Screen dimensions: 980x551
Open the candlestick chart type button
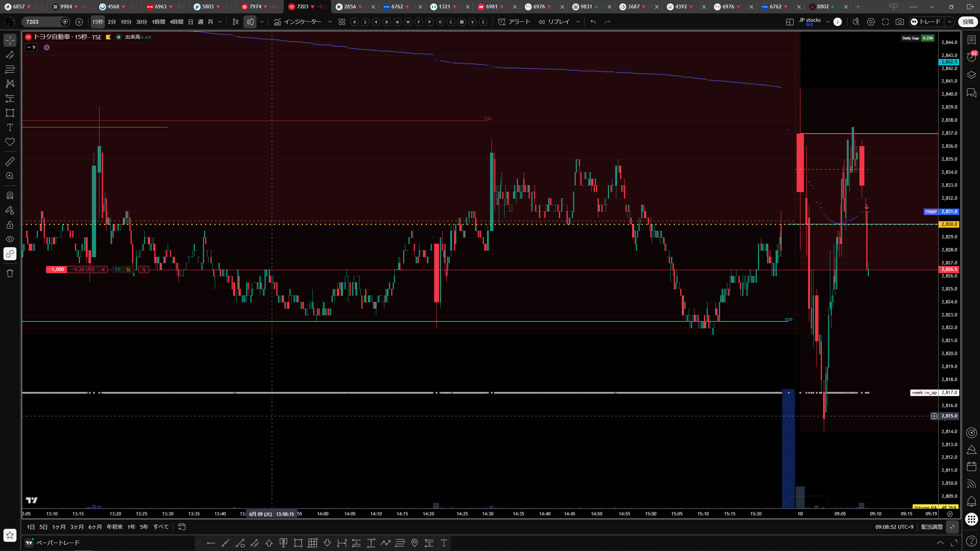coord(250,22)
